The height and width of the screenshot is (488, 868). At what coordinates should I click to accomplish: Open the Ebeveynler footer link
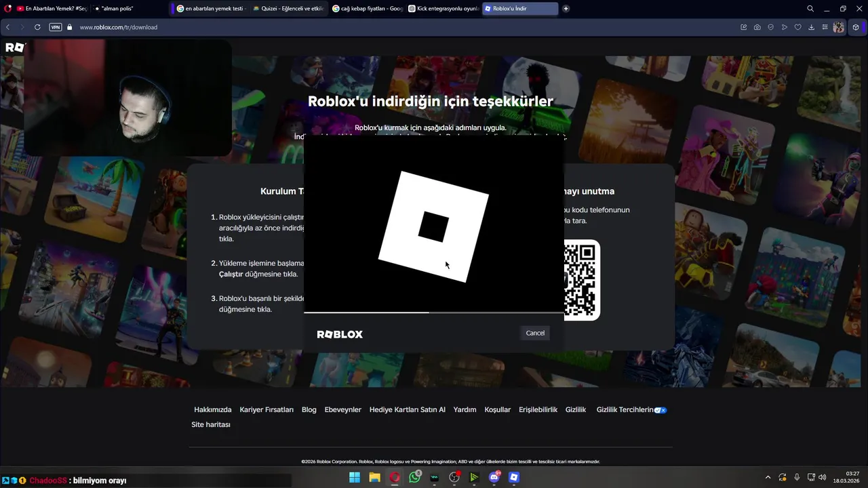(343, 409)
